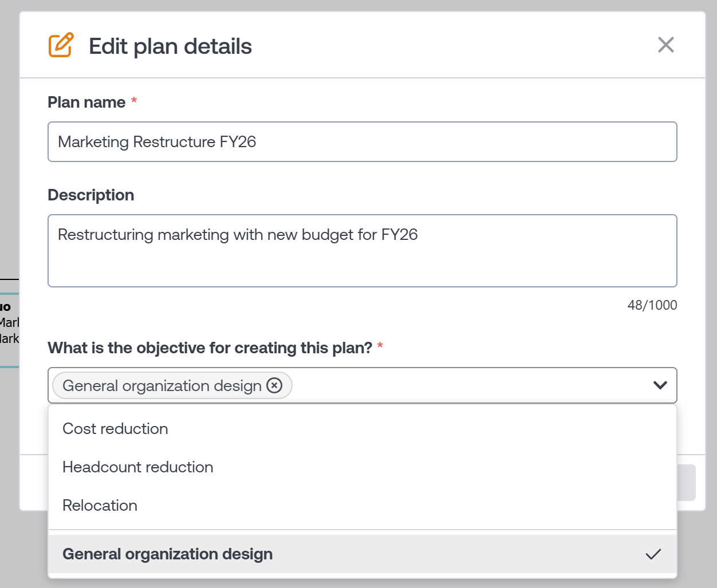Remove the General organization design chip
Viewport: 717px width, 588px height.
[275, 385]
